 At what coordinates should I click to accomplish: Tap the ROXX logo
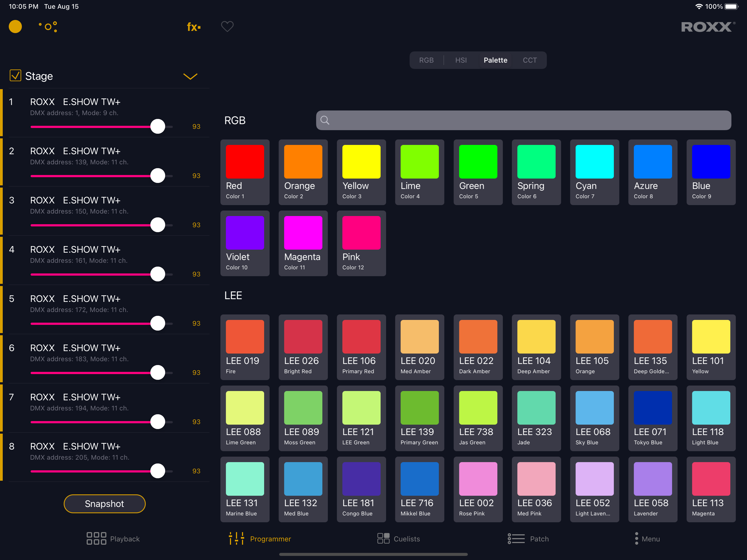(708, 27)
